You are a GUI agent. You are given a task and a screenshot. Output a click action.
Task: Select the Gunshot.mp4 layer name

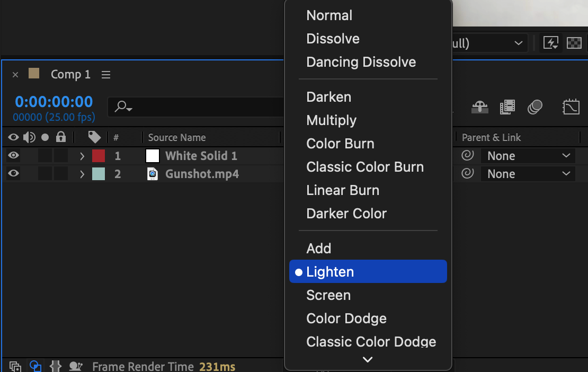tap(202, 174)
